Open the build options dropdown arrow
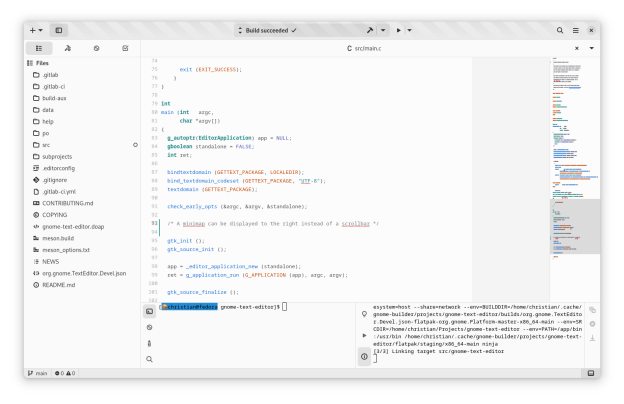The width and height of the screenshot is (624, 404). pos(384,31)
